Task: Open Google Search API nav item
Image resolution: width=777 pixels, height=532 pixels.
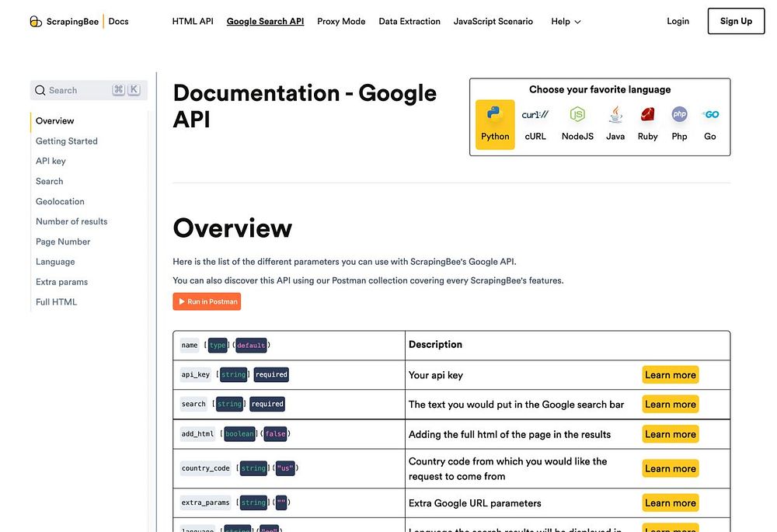Action: point(265,21)
